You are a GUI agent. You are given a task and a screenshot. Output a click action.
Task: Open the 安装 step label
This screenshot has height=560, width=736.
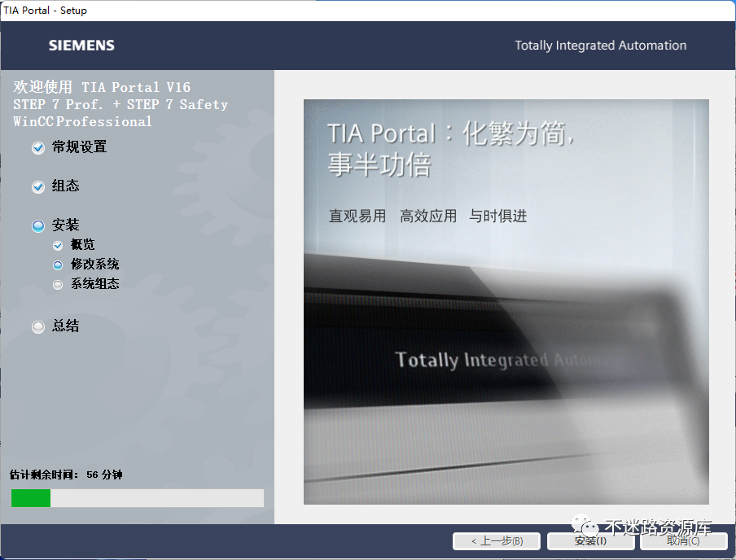(x=65, y=225)
